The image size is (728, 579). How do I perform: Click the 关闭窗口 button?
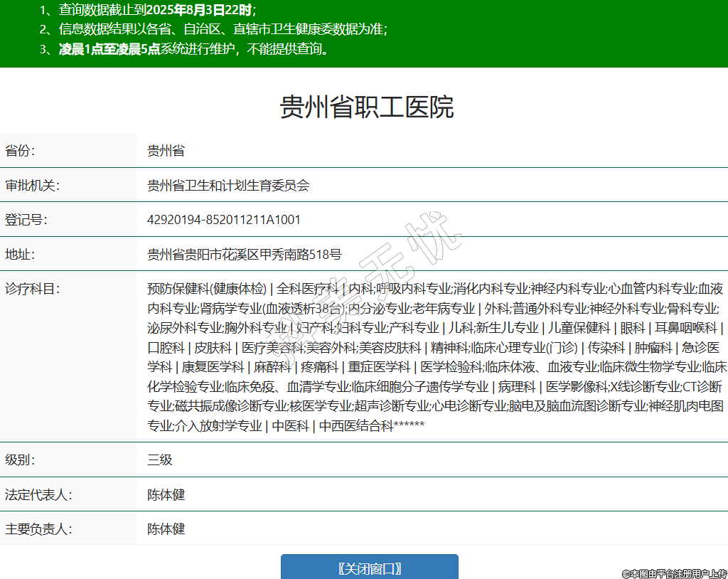(369, 568)
